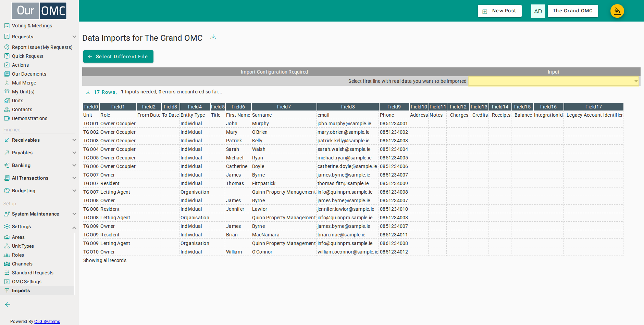Collapse the Settings section chevron
The height and width of the screenshot is (325, 644).
coord(74,227)
